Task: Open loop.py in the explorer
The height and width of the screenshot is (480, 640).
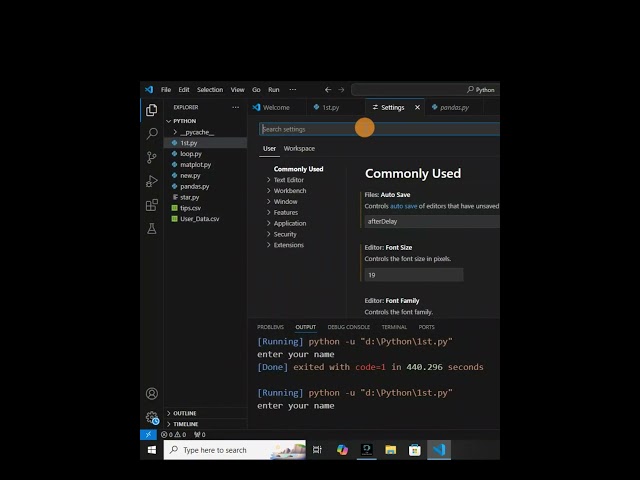Action: pos(191,154)
